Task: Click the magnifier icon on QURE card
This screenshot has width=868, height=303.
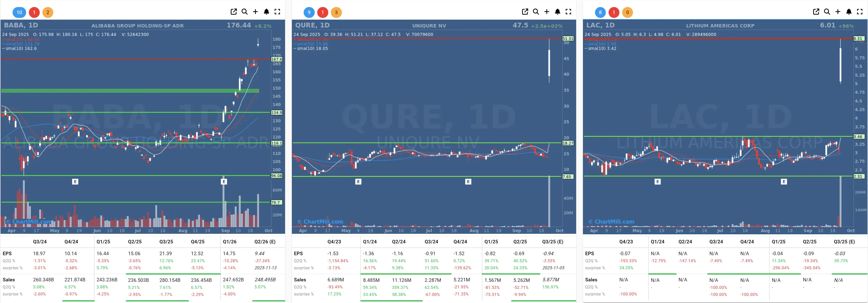Action: tap(536, 12)
